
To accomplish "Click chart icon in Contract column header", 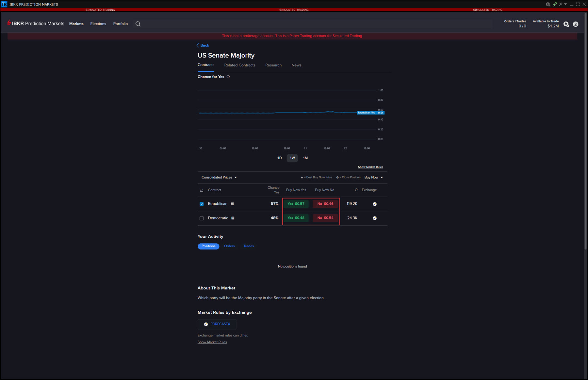I will coord(201,190).
